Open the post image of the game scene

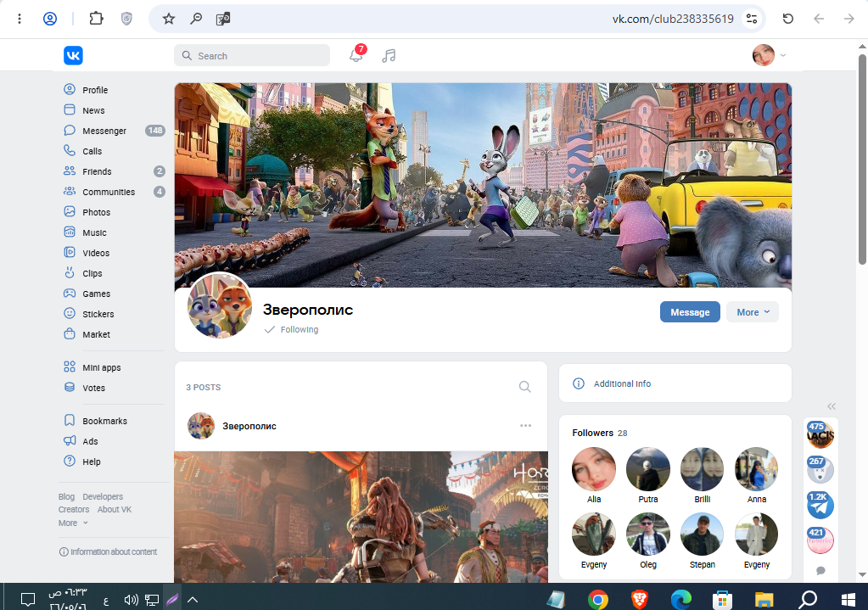(361, 517)
